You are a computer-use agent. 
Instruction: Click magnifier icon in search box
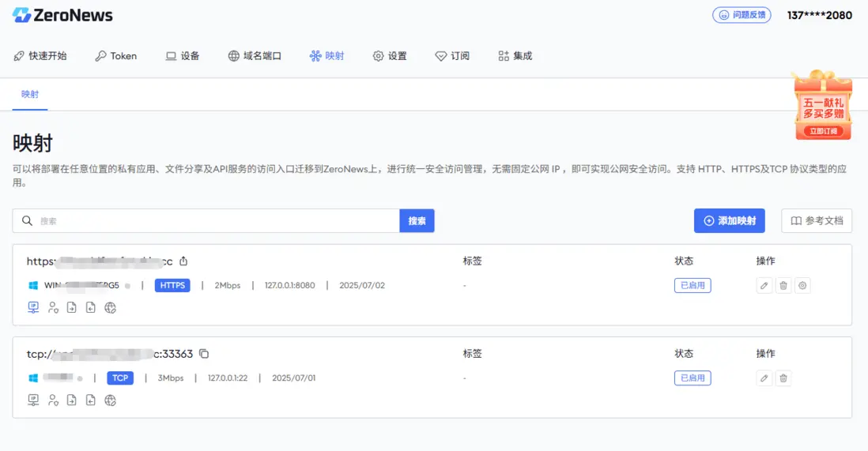pos(27,221)
